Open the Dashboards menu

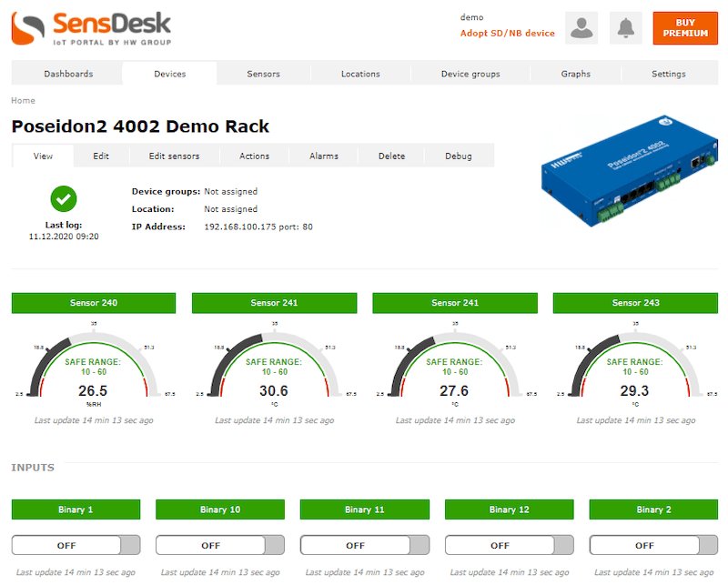pos(68,74)
